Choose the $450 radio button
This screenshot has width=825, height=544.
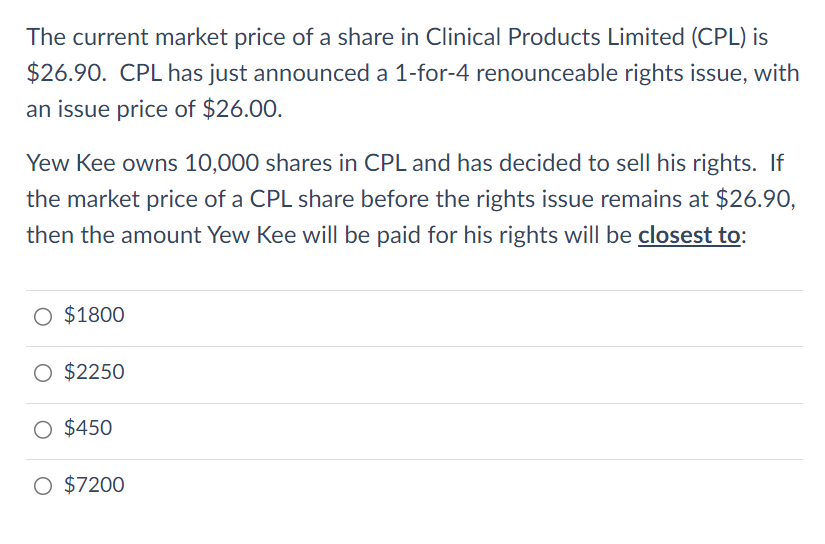click(43, 430)
